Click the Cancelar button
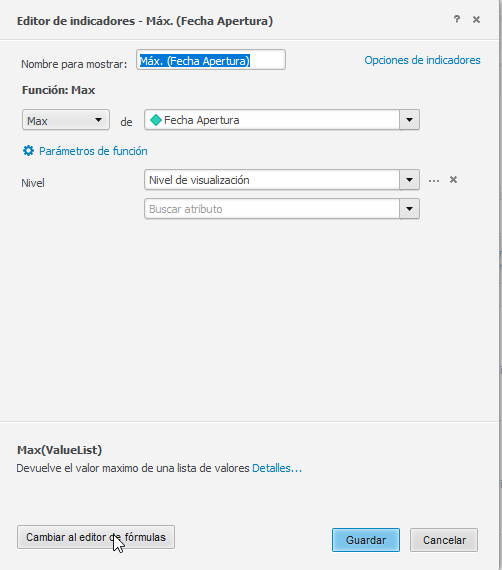The height and width of the screenshot is (570, 502). pyautogui.click(x=444, y=540)
